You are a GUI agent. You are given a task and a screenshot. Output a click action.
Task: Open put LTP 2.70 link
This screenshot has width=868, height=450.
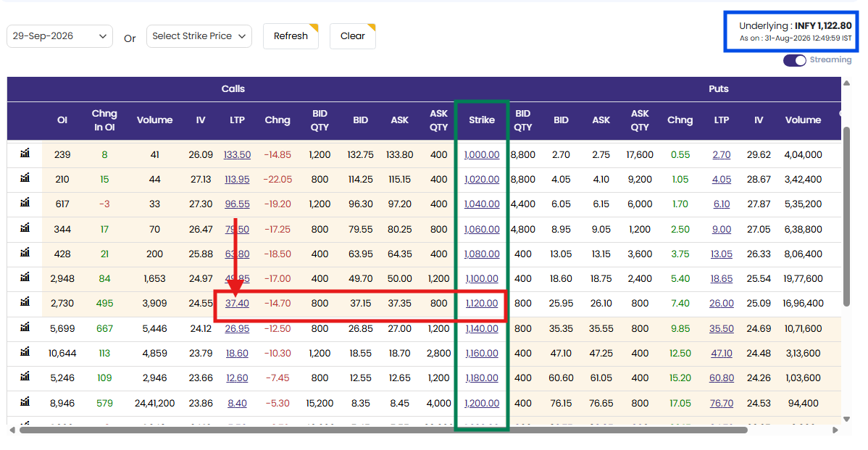coord(722,155)
